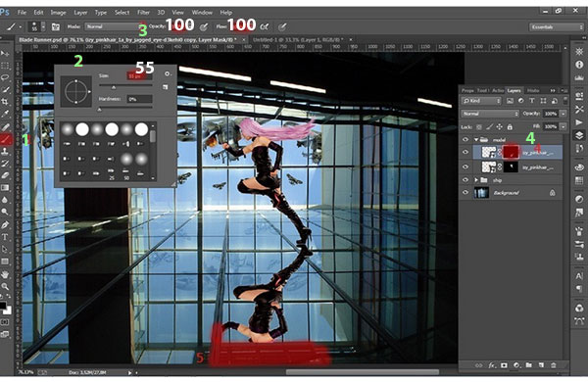
Task: Select the Brush tool in the toolbox
Action: tap(5, 139)
